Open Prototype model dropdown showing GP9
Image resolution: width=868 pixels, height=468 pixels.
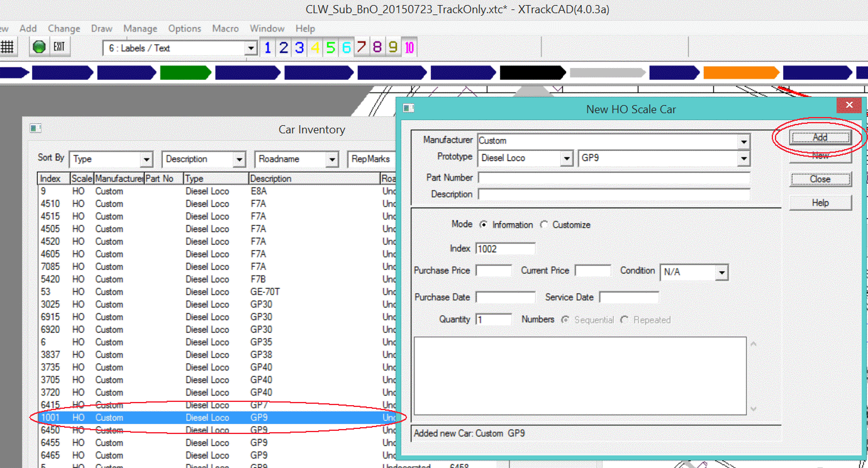[x=744, y=158]
